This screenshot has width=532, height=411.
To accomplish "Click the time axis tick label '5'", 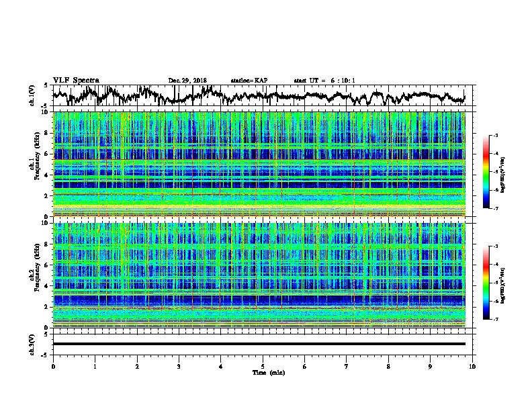I will tap(263, 367).
